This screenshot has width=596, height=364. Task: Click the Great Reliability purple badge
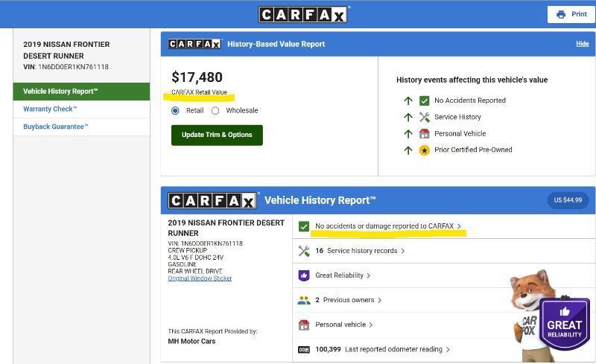pyautogui.click(x=565, y=323)
